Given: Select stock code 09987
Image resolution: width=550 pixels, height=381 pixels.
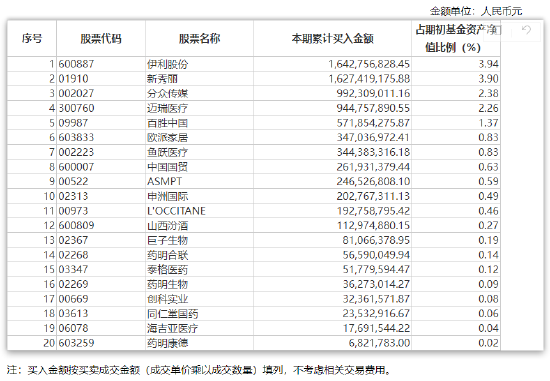Looking at the screenshot, I should coord(73,123).
